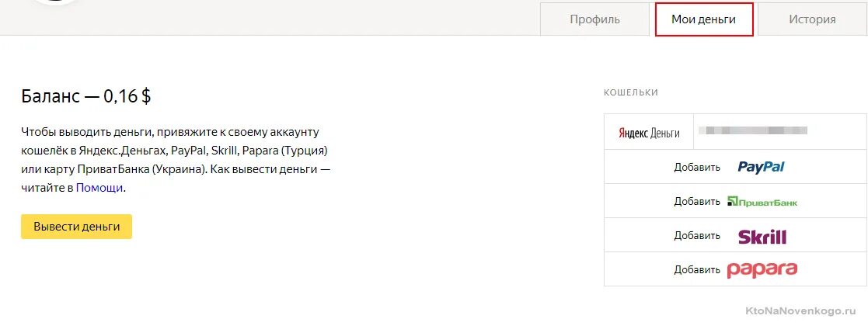
Task: Click Добавить beside Skrill
Action: 697,236
